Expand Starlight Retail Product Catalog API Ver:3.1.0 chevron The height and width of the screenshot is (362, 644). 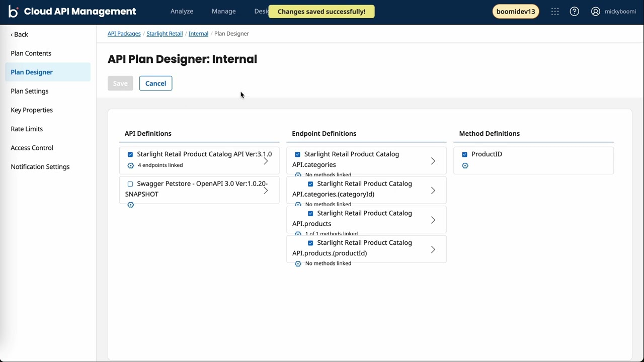tap(266, 161)
